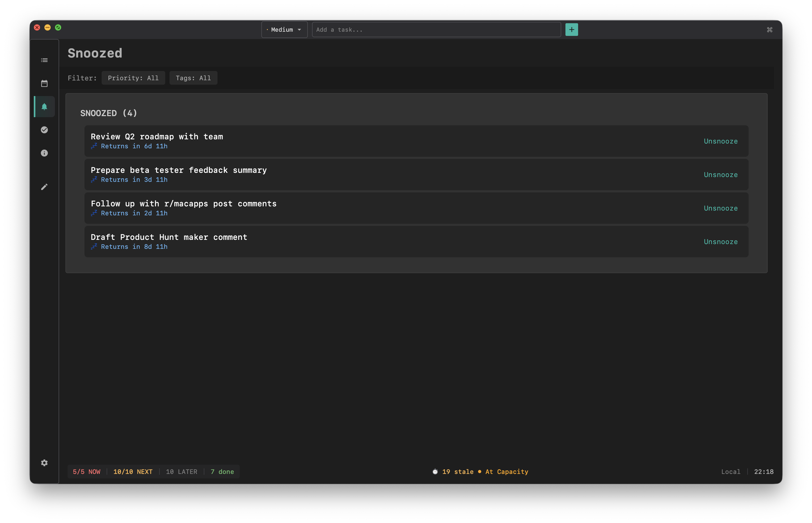
Task: Click the 10/10 NEXT status counter
Action: point(133,472)
